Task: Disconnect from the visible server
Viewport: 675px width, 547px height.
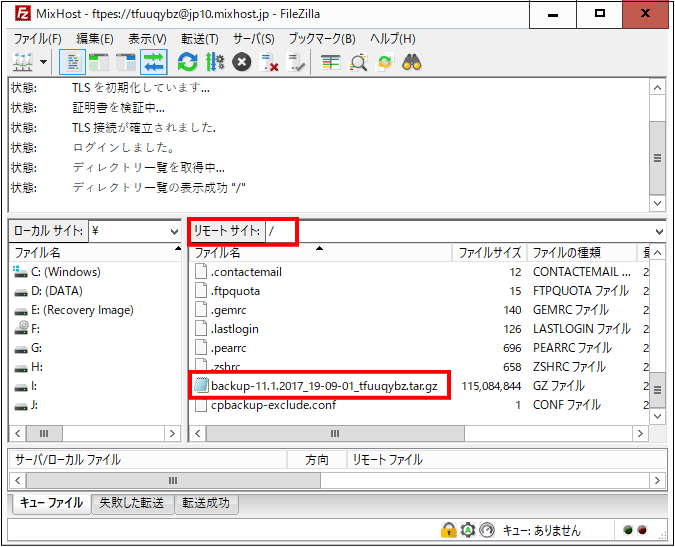Action: tap(269, 62)
